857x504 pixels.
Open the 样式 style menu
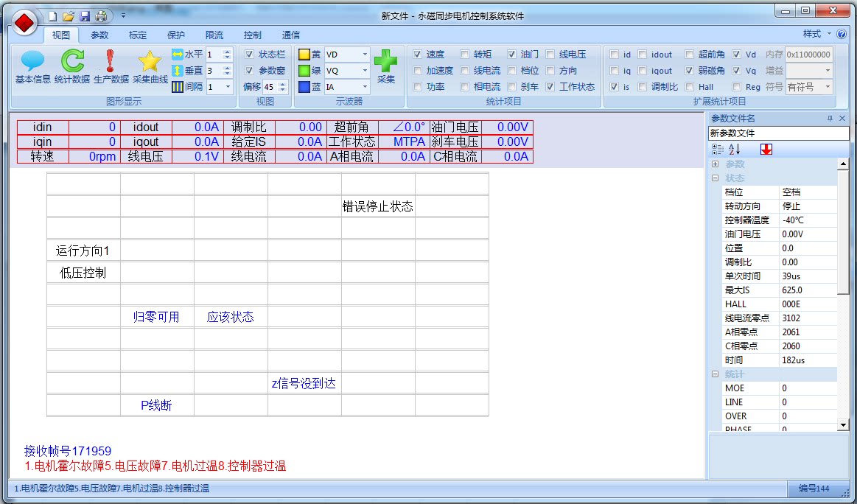[x=816, y=34]
